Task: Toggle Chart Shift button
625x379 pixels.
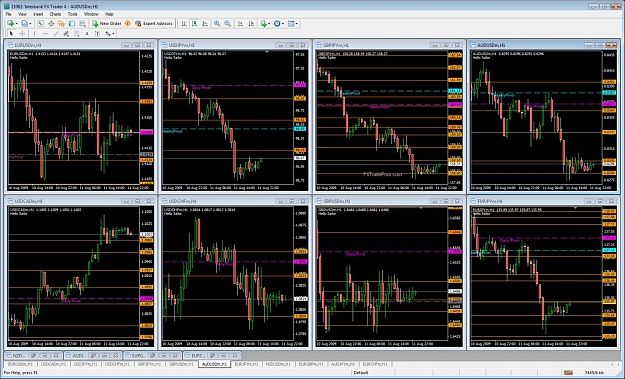Action: 251,24
